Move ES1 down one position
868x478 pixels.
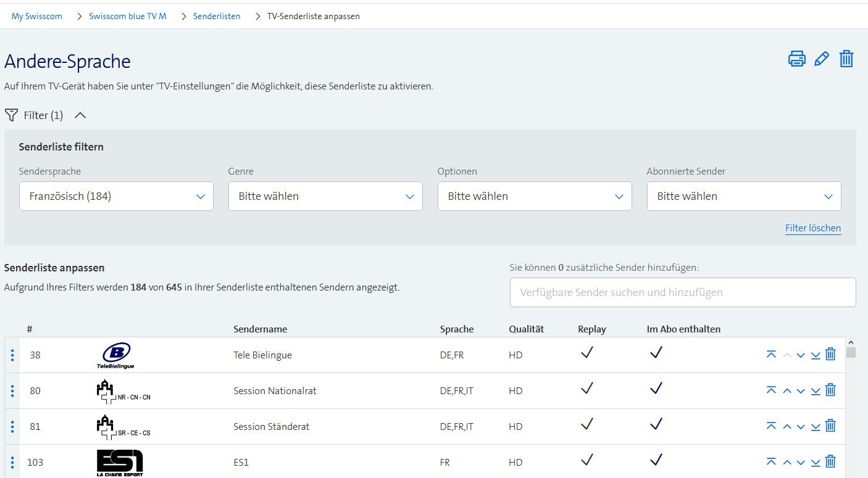(801, 463)
